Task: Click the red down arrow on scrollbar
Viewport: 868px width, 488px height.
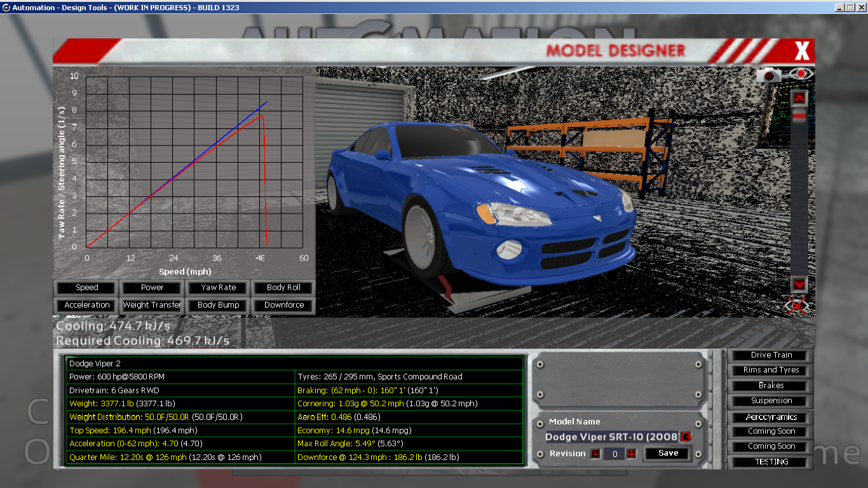Action: (799, 284)
